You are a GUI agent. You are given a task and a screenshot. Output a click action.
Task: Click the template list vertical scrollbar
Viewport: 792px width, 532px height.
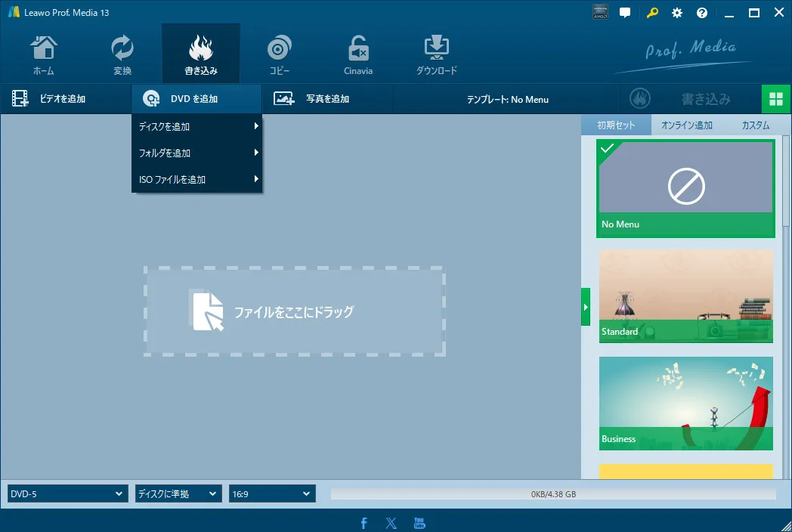pos(785,181)
